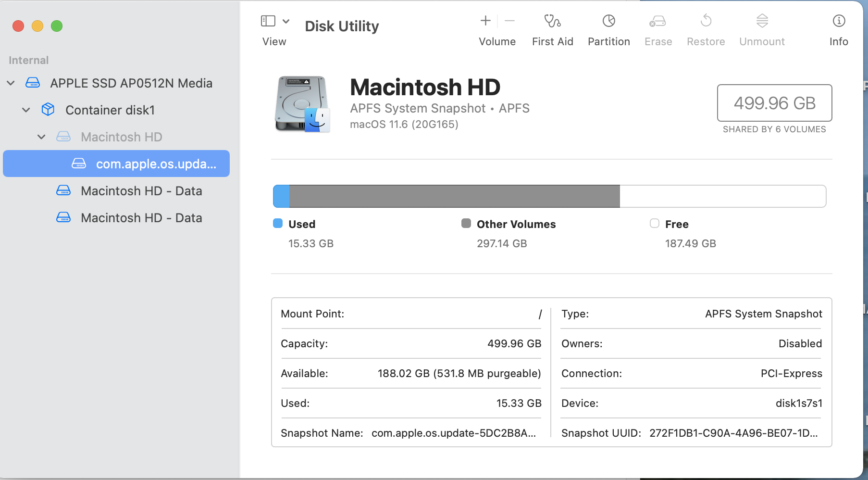Click the Restore arrow icon
The image size is (868, 480).
coord(706,21)
